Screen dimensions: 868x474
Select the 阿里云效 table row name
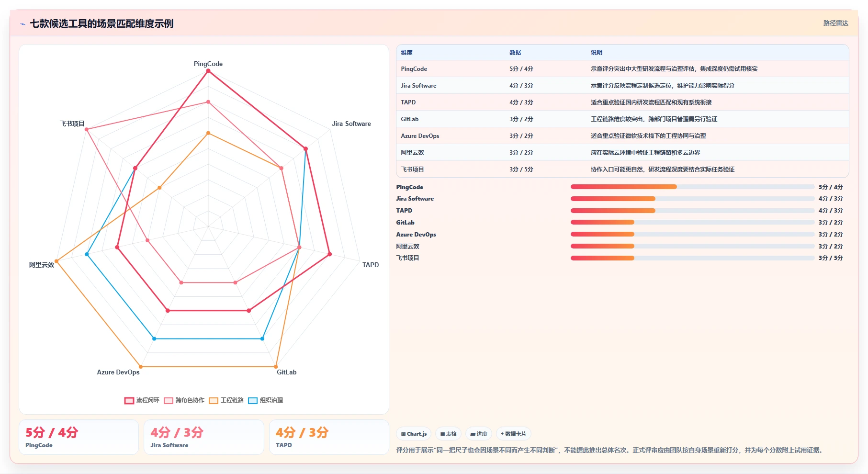coord(412,153)
